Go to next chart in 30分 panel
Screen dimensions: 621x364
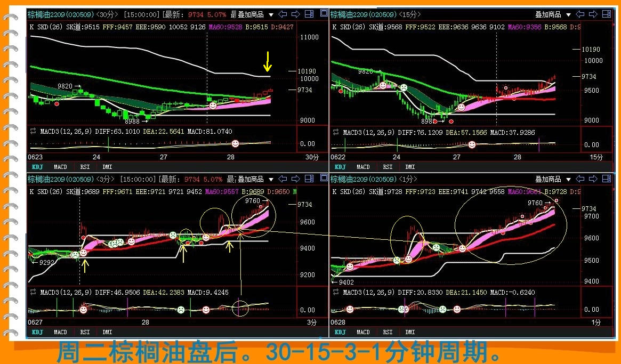(296, 14)
